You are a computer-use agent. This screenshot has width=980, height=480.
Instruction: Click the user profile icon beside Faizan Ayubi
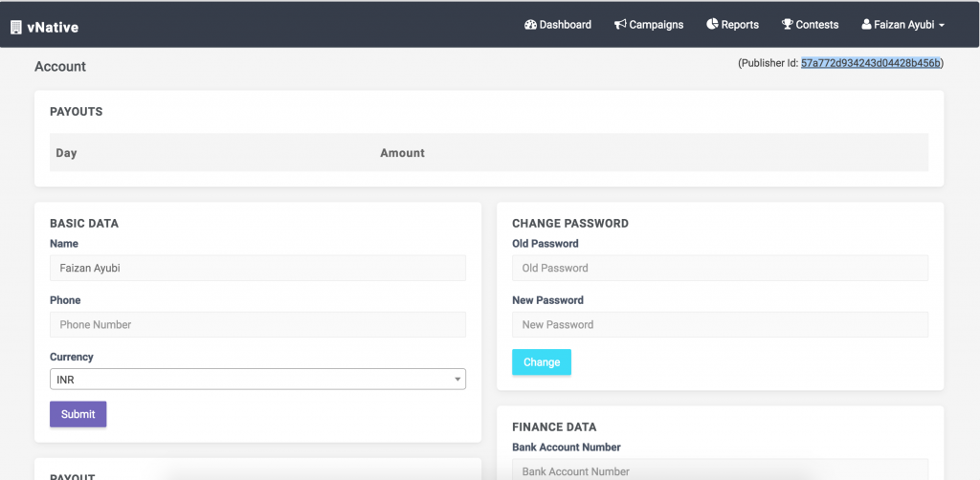(x=865, y=25)
